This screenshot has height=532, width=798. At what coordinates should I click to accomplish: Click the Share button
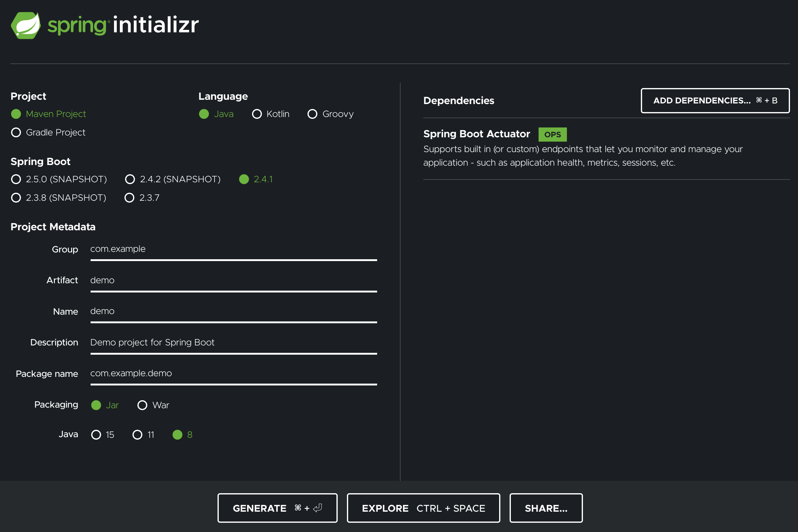[546, 508]
